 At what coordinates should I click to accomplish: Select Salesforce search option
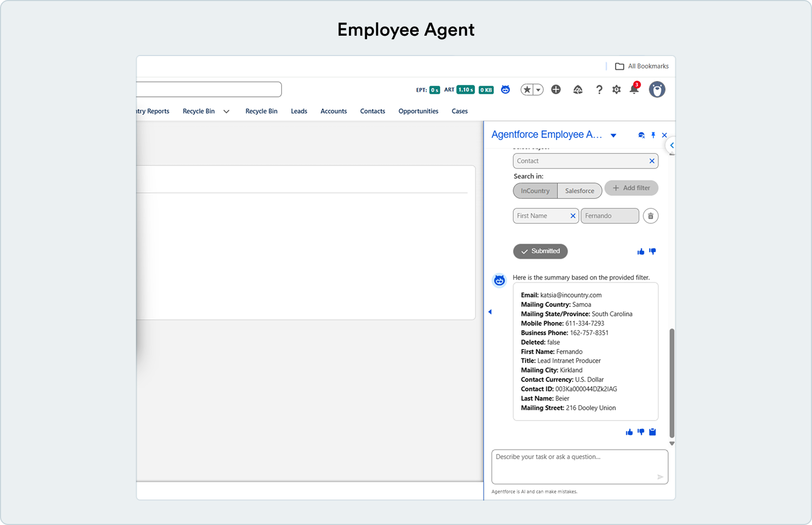[x=579, y=191]
